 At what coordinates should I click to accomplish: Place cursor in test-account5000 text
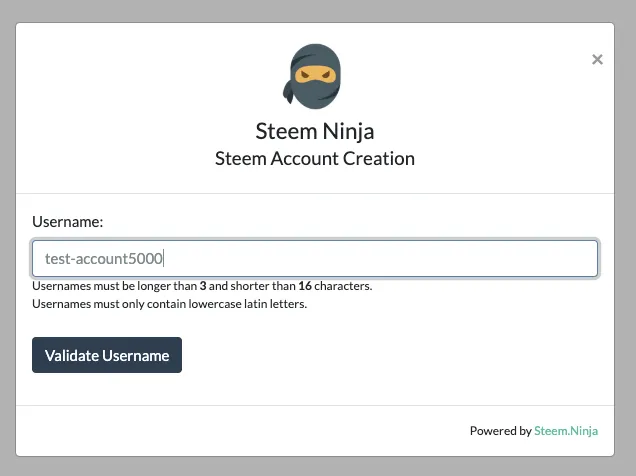click(x=104, y=259)
